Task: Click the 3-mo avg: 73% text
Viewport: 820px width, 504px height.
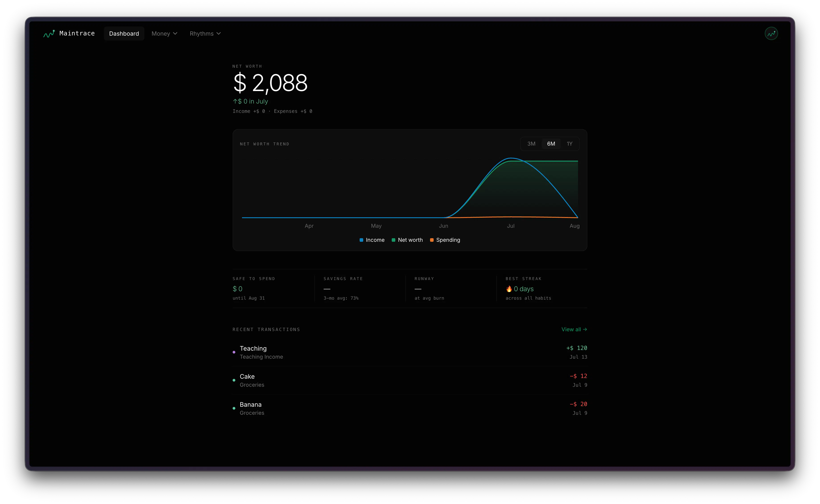Action: click(x=341, y=298)
